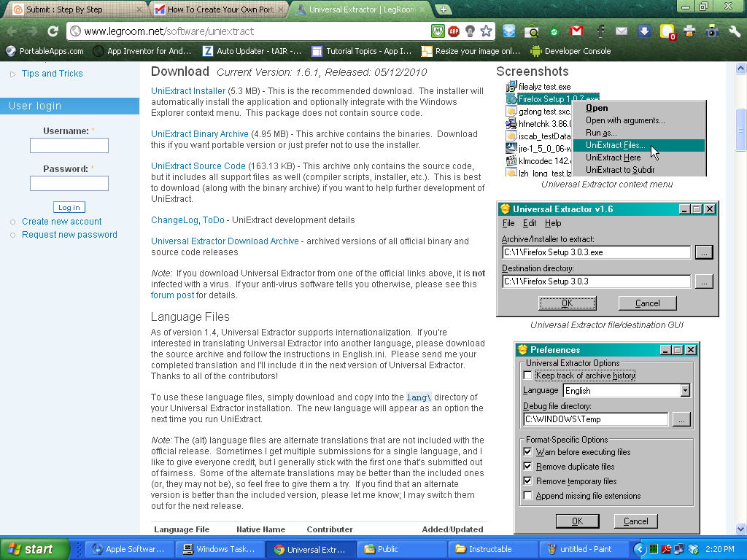Image resolution: width=747 pixels, height=560 pixels.
Task: Open Auto Updater - tAIR bookmark
Action: [252, 51]
